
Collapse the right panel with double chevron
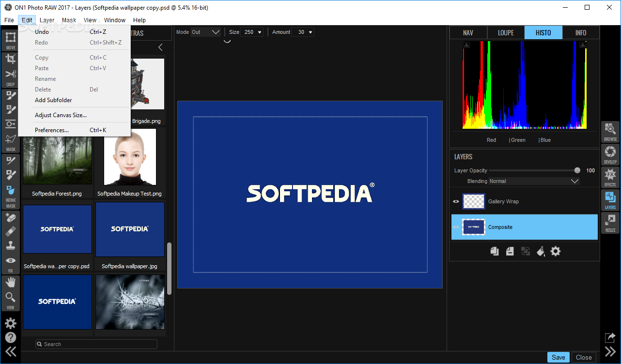tap(610, 351)
